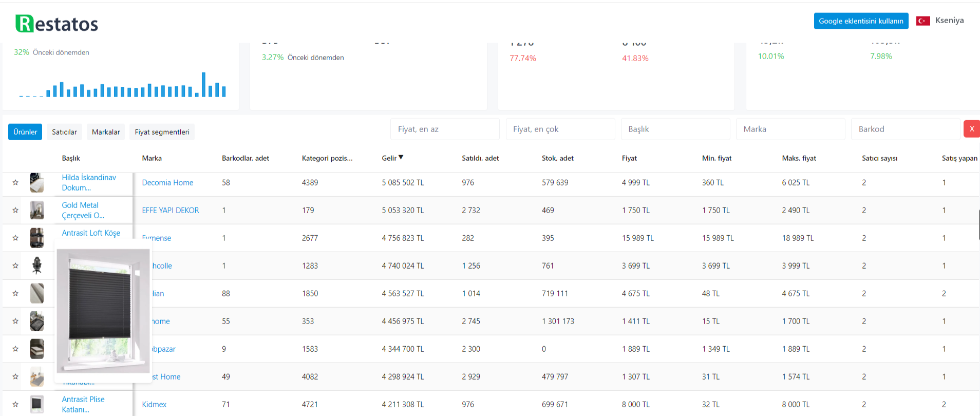This screenshot has height=416, width=980.
Task: Switch to the Ürünler tab
Action: (25, 132)
